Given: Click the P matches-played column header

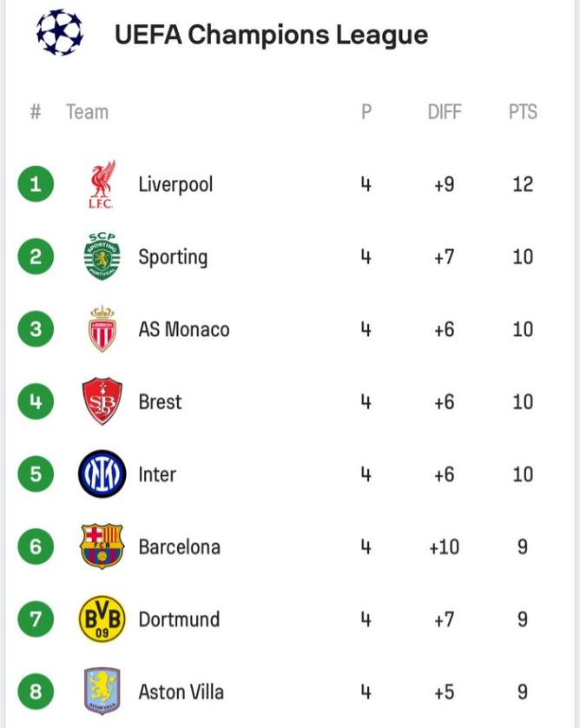Looking at the screenshot, I should [x=366, y=112].
